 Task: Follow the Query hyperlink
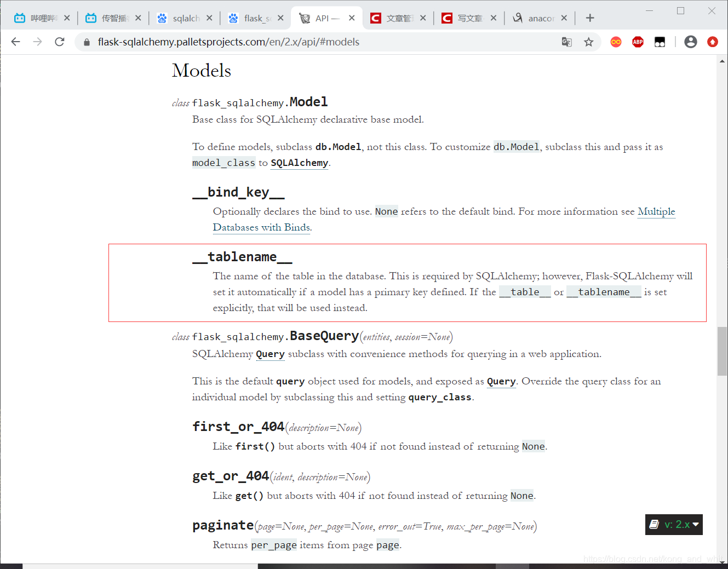click(x=270, y=354)
